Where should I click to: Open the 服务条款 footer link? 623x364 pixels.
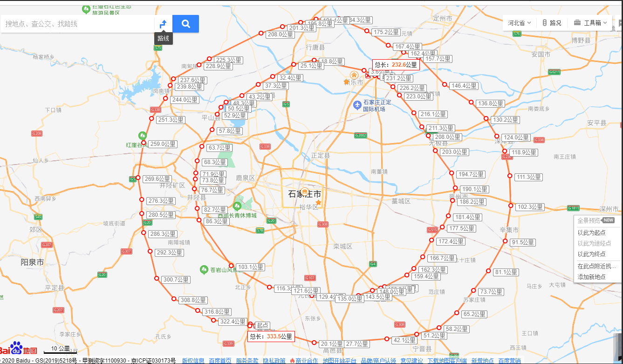247,361
